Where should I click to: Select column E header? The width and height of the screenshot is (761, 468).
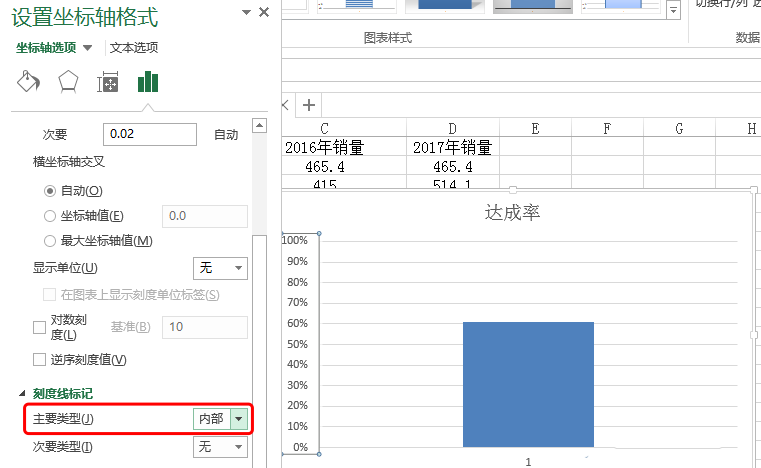coord(535,129)
